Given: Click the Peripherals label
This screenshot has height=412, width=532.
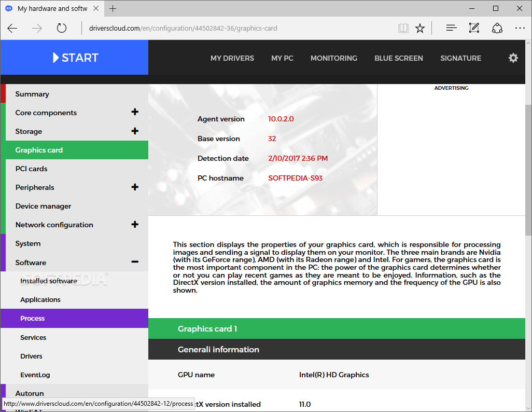Looking at the screenshot, I should coord(35,187).
